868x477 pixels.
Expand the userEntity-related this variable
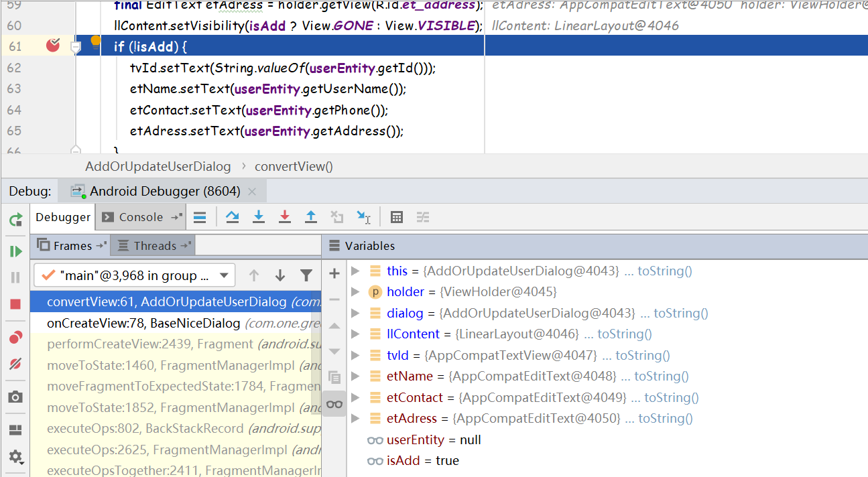pos(356,271)
